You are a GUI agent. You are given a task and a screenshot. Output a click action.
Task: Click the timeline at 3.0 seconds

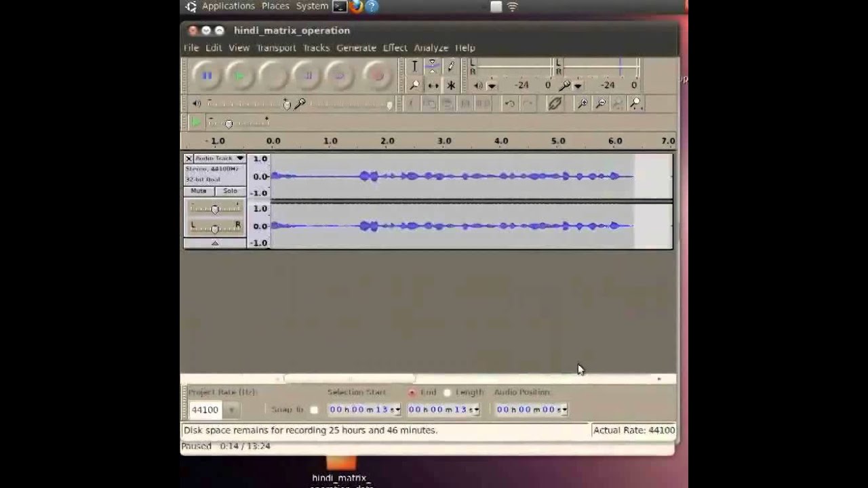[x=444, y=141]
